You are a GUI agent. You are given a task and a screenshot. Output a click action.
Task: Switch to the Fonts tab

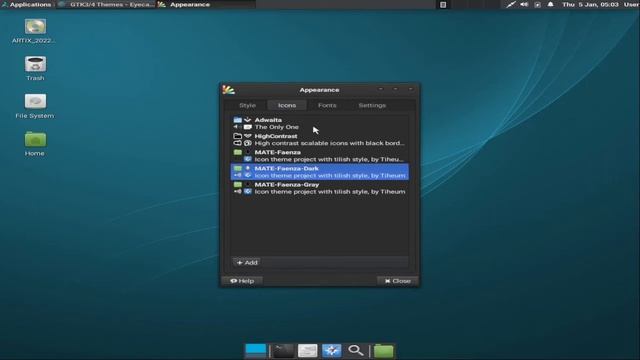[327, 105]
